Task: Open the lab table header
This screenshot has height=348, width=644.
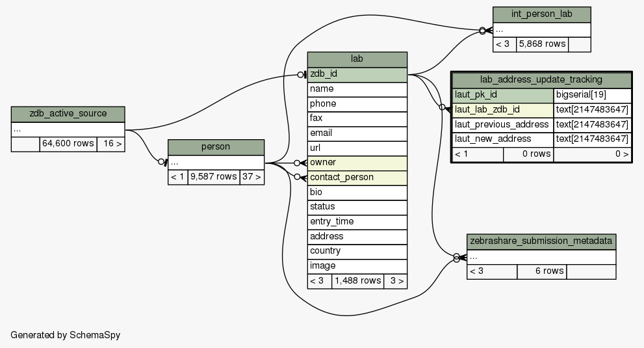Action: click(x=357, y=59)
